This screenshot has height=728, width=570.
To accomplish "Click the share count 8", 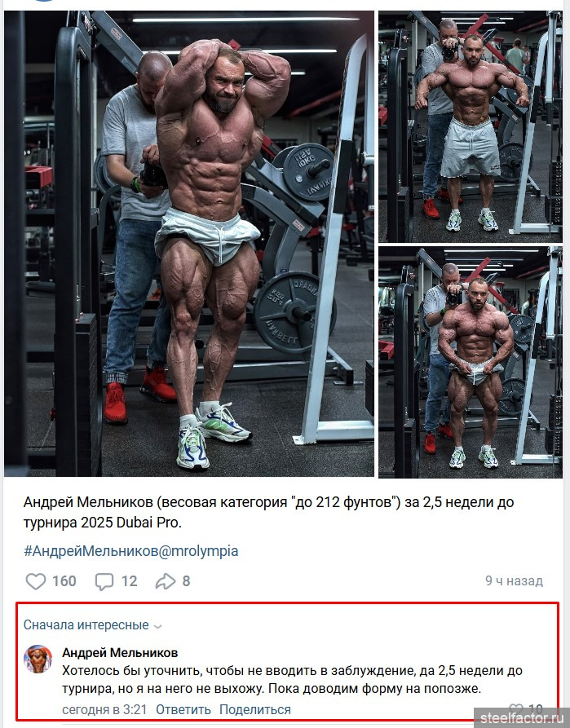I will point(186,581).
